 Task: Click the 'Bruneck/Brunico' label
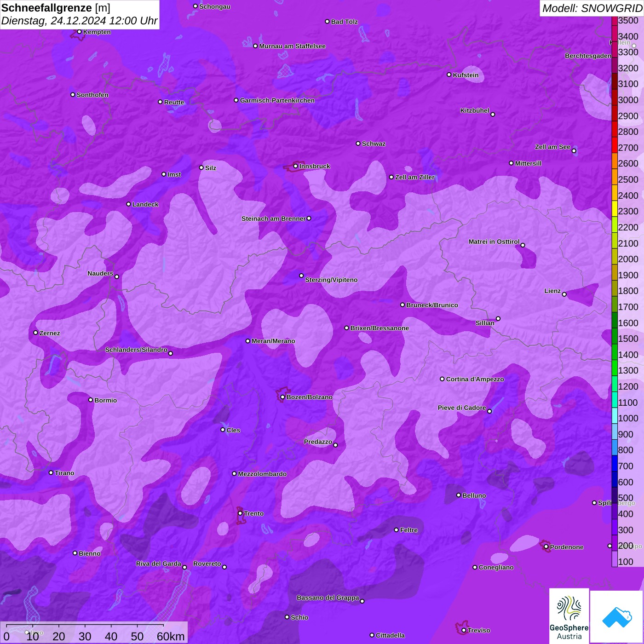[432, 305]
